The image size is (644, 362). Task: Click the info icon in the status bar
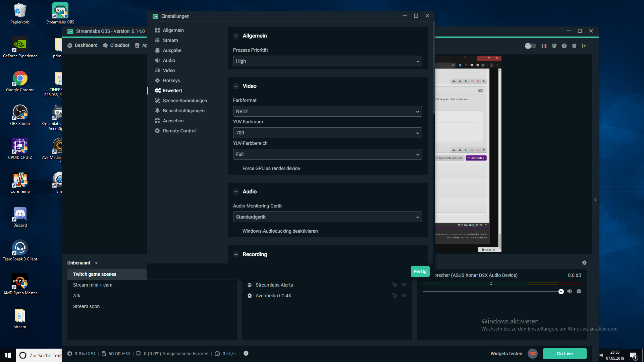tap(246, 353)
